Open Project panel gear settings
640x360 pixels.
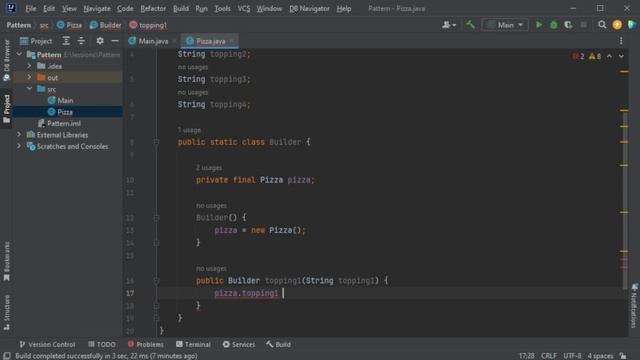pyautogui.click(x=100, y=41)
